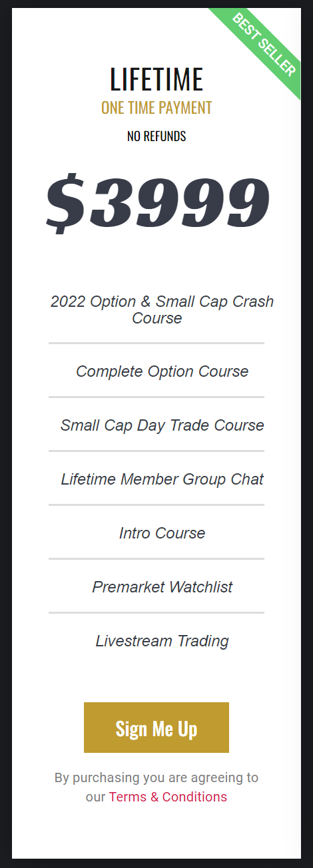Click the Premarket Watchlist feature

[162, 587]
